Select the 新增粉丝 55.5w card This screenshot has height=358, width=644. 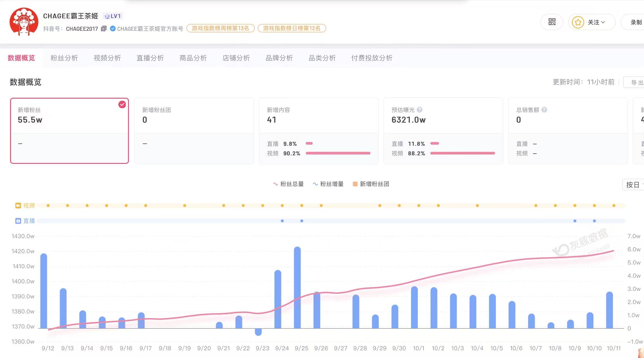coord(69,131)
